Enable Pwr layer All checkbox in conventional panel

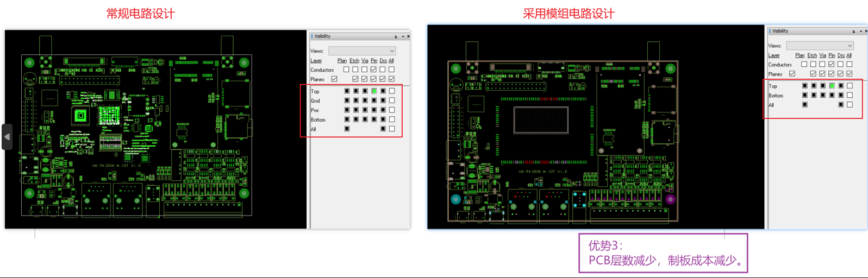pos(392,110)
